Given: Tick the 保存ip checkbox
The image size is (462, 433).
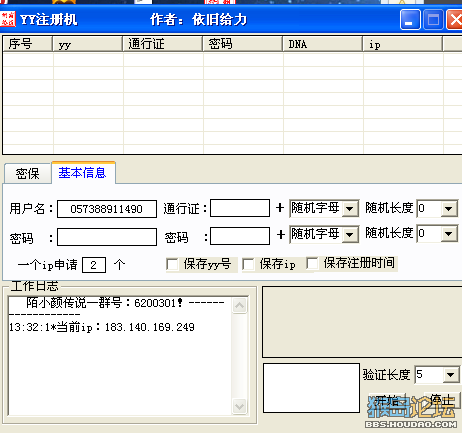Looking at the screenshot, I should [248, 265].
